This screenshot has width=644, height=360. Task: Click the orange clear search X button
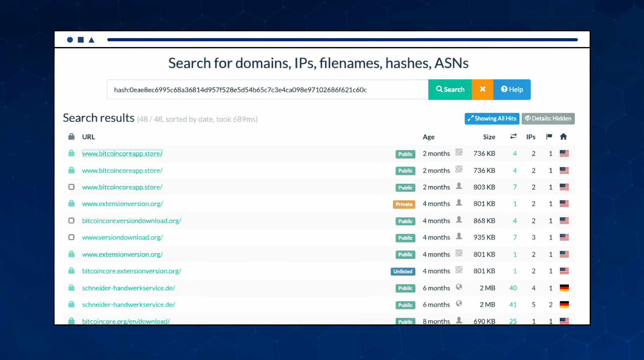(x=482, y=89)
